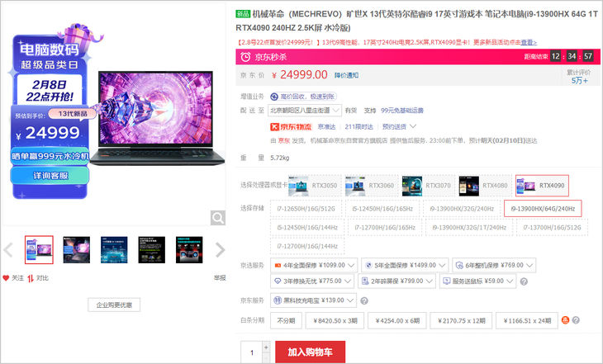The width and height of the screenshot is (603, 364).
Task: Open 6年整机保修 ¥769.00 dropdown
Action: (x=494, y=265)
